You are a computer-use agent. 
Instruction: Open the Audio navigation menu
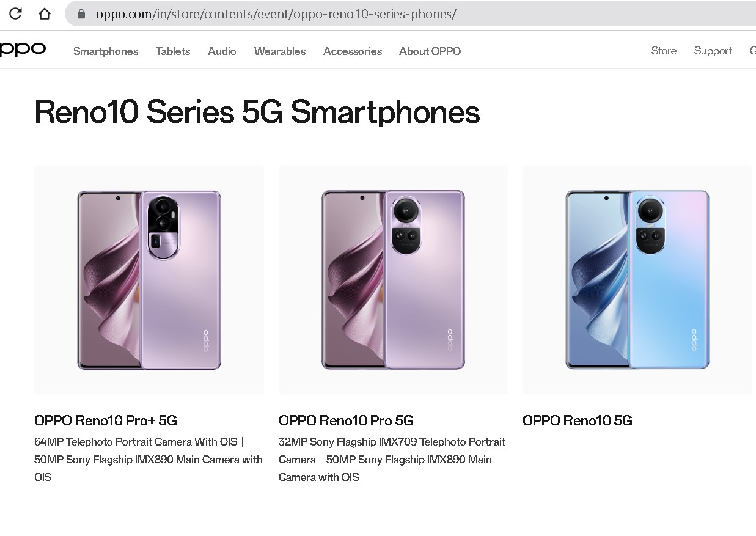point(221,51)
